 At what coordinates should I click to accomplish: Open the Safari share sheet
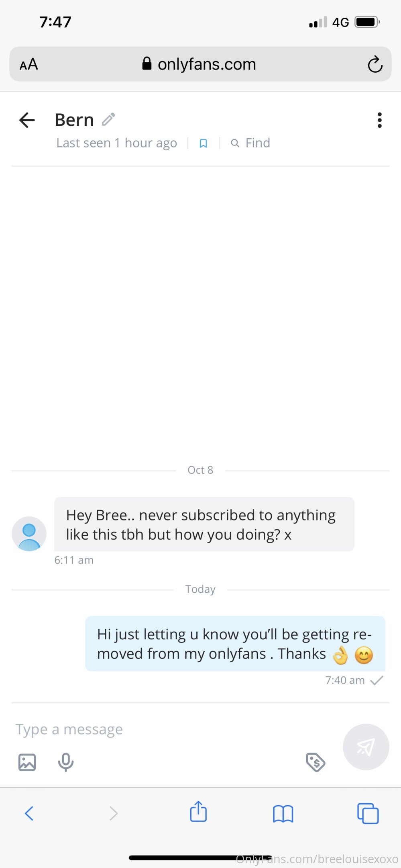point(198,812)
